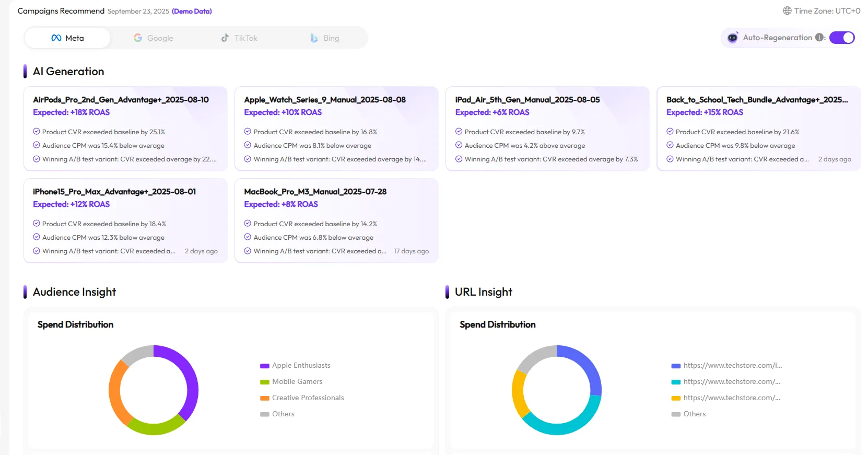This screenshot has width=868, height=455.
Task: Click '2 days ago' on iPhone15 card
Action: tap(201, 251)
